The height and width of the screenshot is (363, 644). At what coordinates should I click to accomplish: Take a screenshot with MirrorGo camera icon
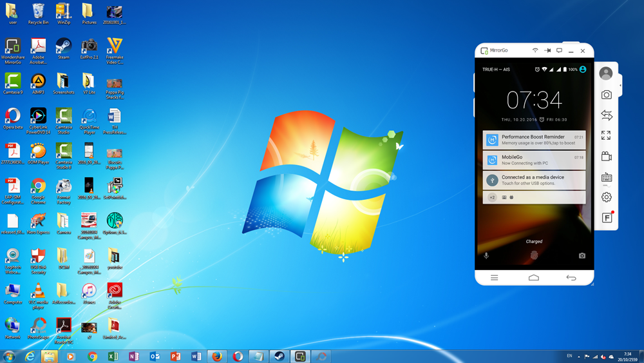pos(606,95)
